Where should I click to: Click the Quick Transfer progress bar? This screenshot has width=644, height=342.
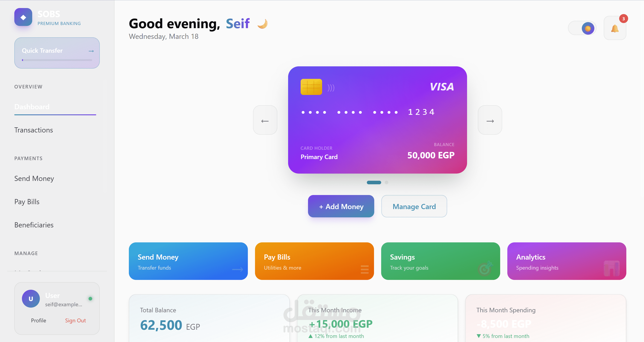pos(57,60)
